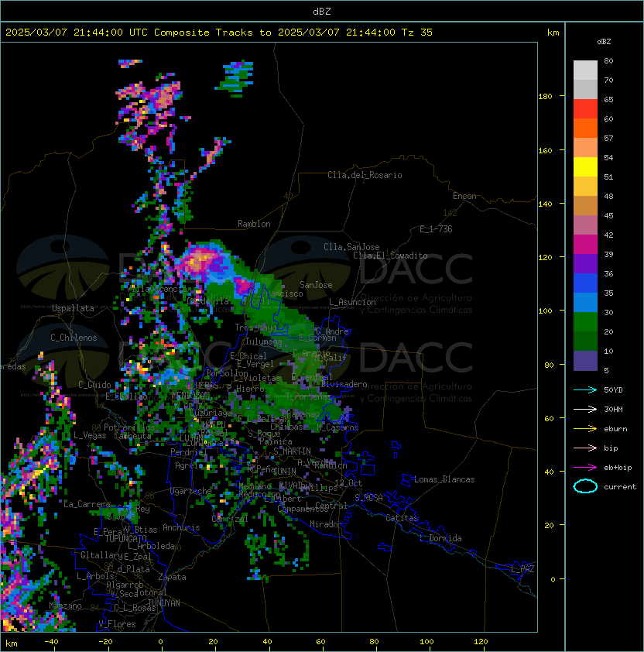This screenshot has height=652, width=644.
Task: Click the Carrizal place label
Action: tap(230, 519)
